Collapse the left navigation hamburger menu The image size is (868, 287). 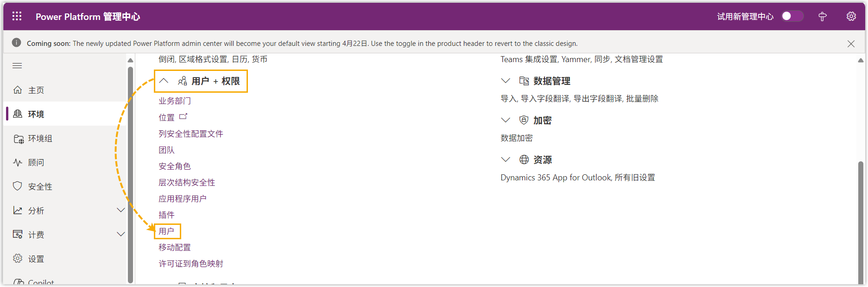(x=17, y=66)
